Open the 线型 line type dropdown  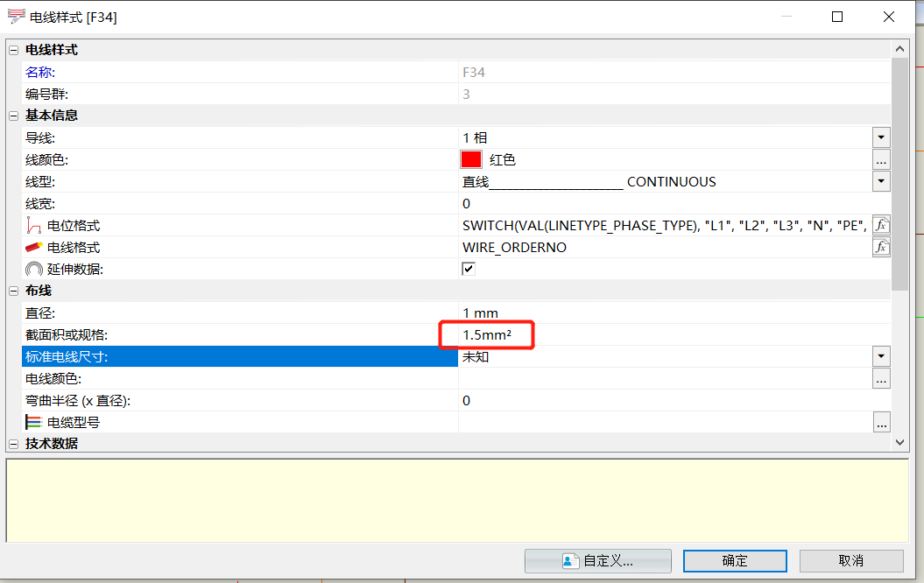click(x=881, y=181)
